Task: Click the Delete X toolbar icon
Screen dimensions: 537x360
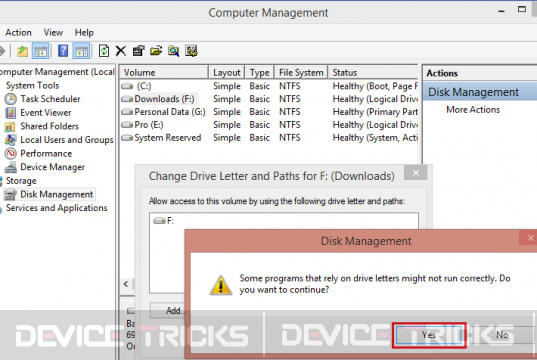Action: (121, 51)
